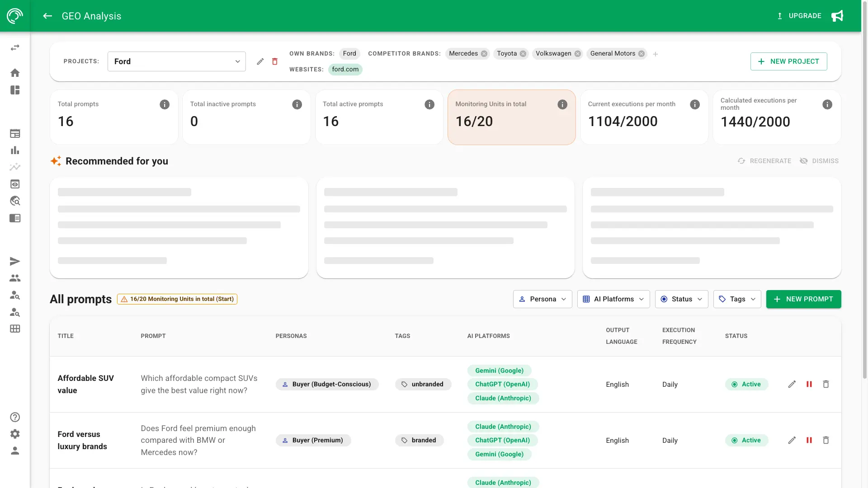868x488 pixels.
Task: Click Claude (Anthropic) chip in Ford versus luxury row
Action: 503,427
